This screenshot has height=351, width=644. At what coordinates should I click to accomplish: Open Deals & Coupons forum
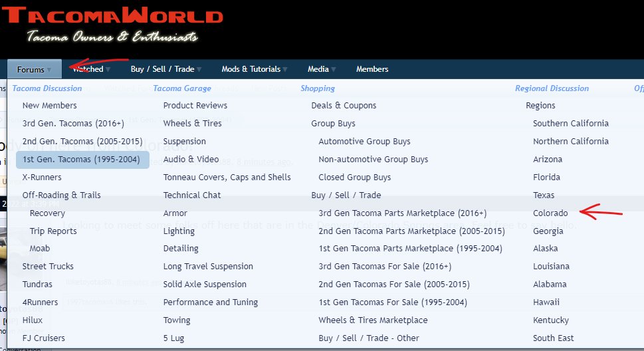point(344,106)
